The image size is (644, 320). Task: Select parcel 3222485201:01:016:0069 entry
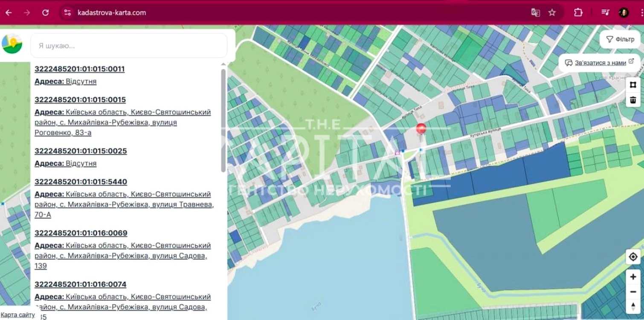[81, 233]
